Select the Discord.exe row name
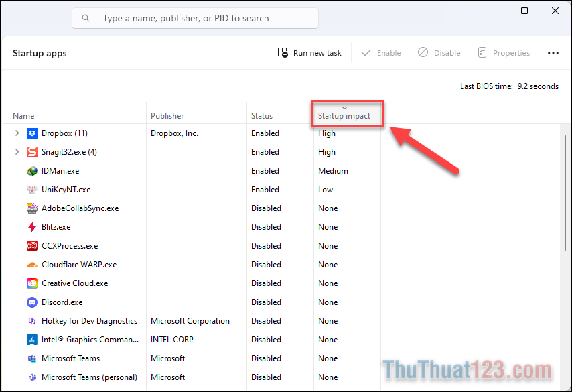Viewport: 572px width, 392px height. 62,302
